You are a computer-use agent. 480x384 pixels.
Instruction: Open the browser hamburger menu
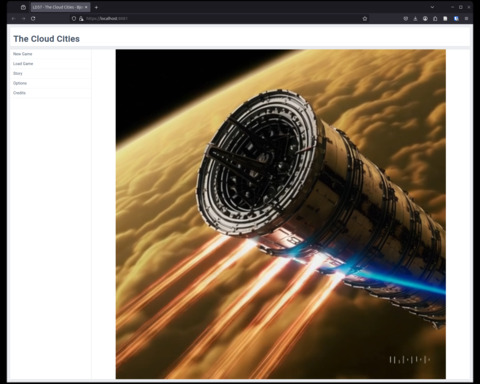click(466, 19)
